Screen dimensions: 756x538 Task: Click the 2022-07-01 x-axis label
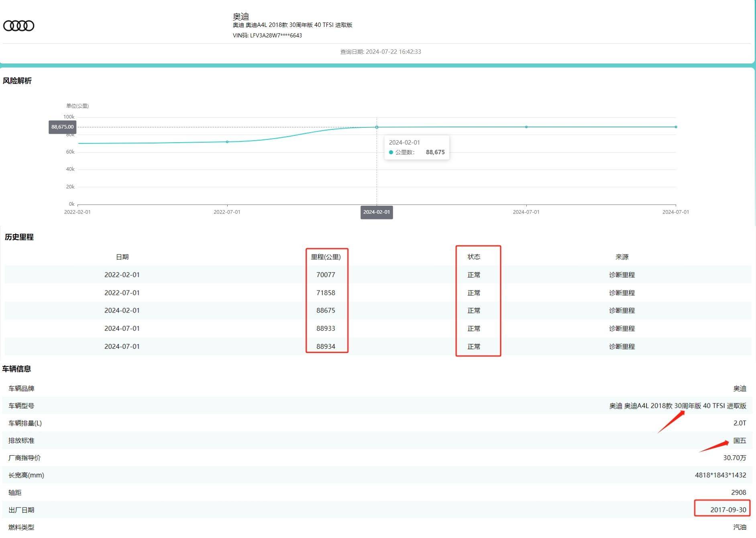[x=227, y=212]
